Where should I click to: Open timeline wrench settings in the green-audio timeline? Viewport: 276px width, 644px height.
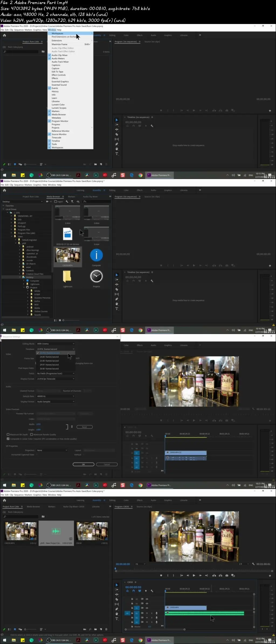[152, 591]
